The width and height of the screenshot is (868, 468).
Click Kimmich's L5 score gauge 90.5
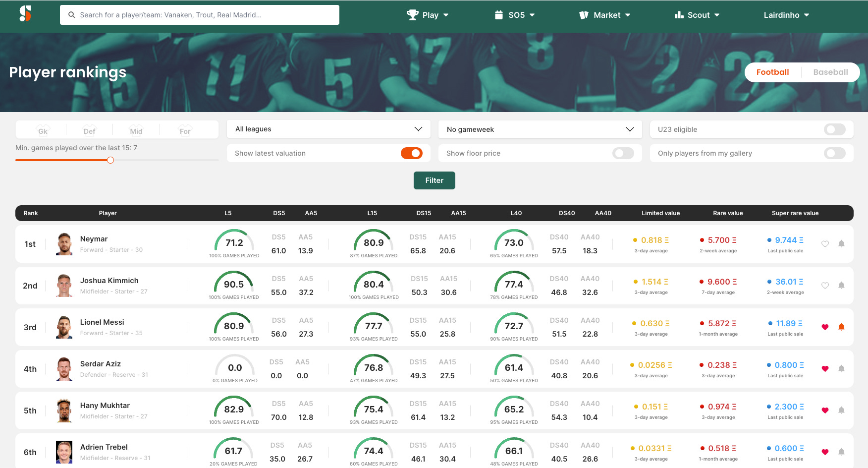tap(234, 283)
